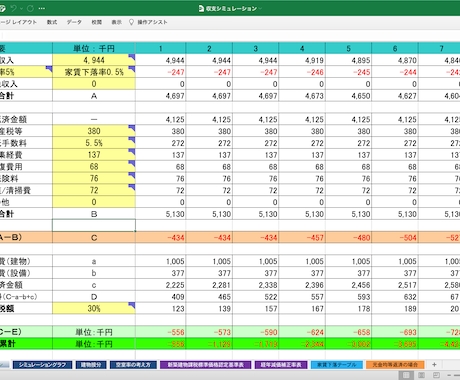Select the empty outlined cell below B

(94, 225)
